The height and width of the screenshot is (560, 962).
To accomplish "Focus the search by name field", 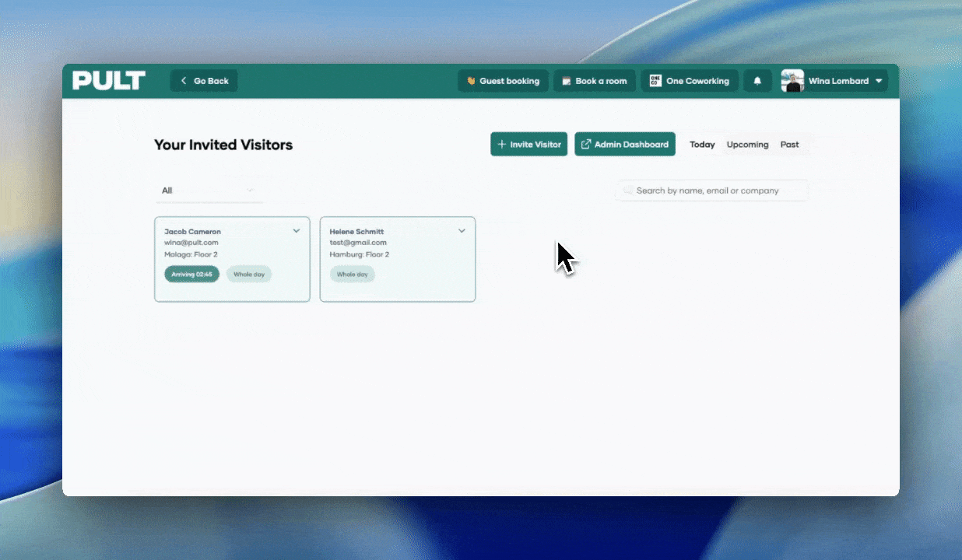I will tap(716, 191).
